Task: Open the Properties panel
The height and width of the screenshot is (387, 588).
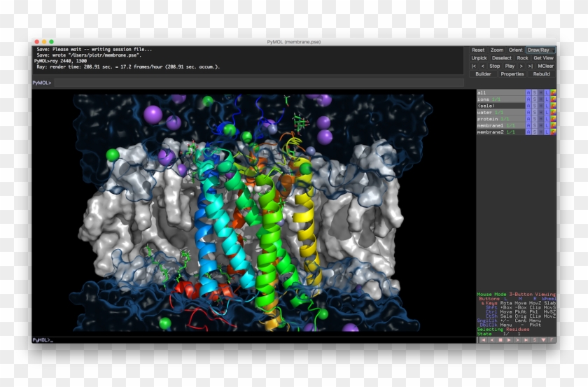Action: (x=512, y=74)
